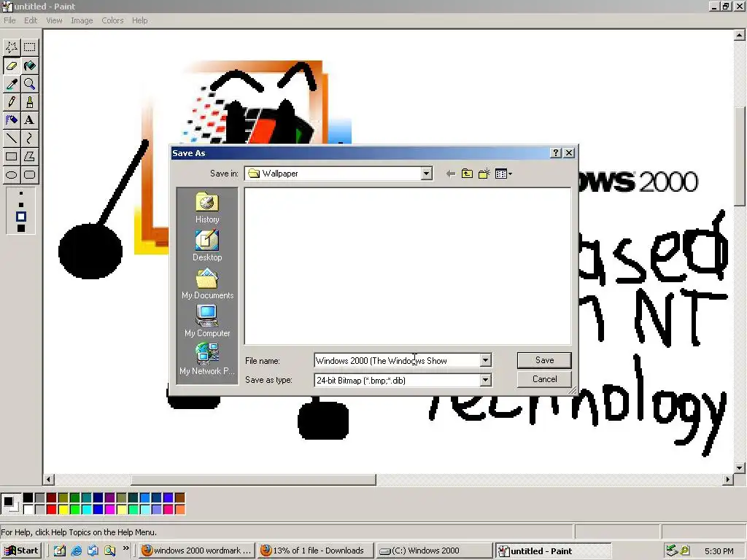The width and height of the screenshot is (747, 560).
Task: Choose the Brush tool
Action: coord(29,102)
